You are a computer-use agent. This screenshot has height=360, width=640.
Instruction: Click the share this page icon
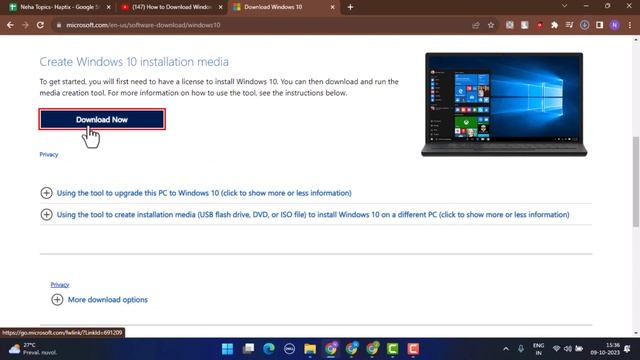[476, 25]
